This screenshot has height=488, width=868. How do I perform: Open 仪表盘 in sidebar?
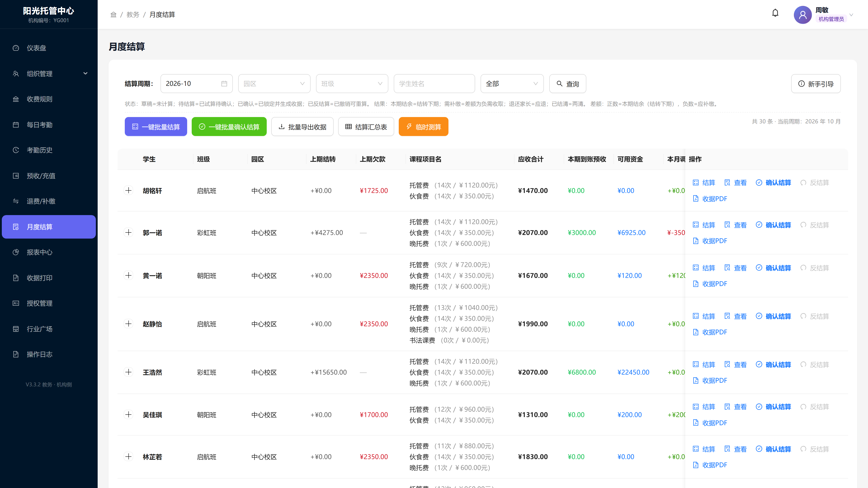[x=49, y=48]
